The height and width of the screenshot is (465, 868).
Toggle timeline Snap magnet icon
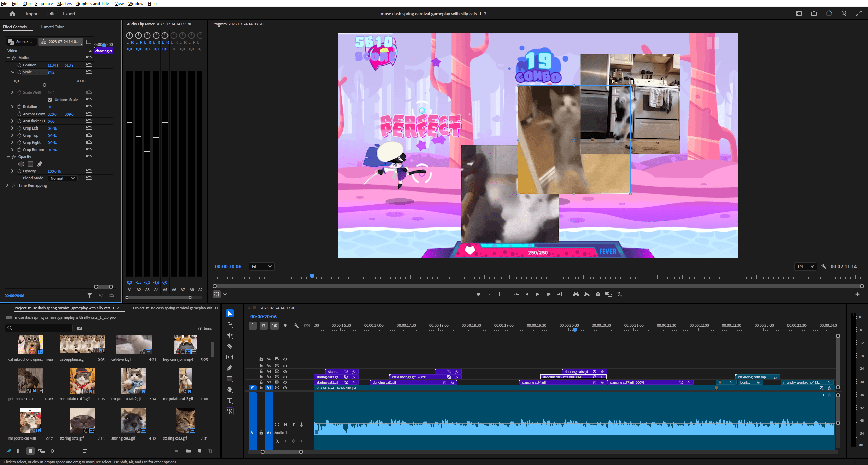(x=264, y=326)
